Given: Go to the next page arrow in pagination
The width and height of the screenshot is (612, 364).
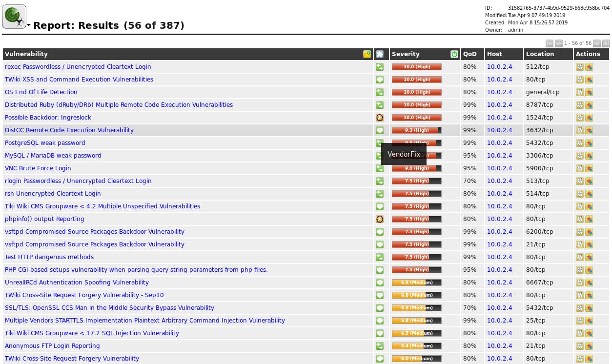Looking at the screenshot, I should click(596, 43).
